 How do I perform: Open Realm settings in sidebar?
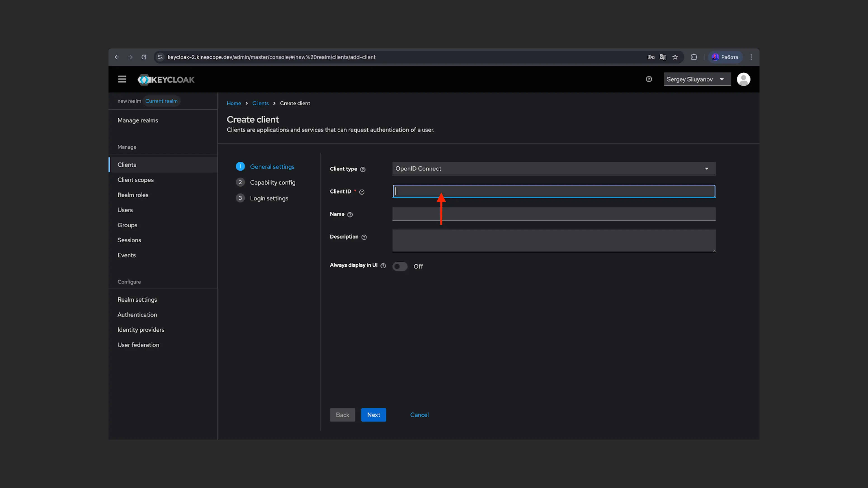[137, 299]
